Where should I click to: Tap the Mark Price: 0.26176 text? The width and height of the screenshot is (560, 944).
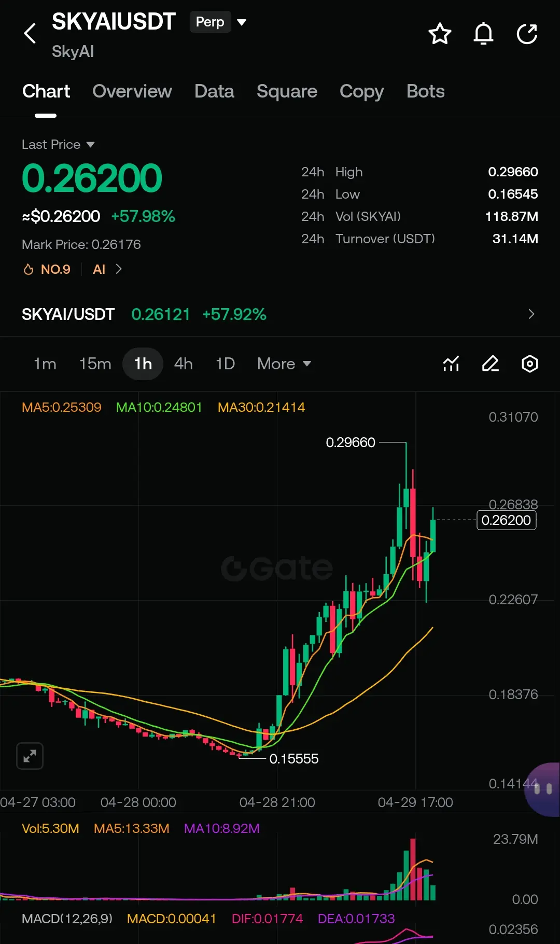coord(81,244)
